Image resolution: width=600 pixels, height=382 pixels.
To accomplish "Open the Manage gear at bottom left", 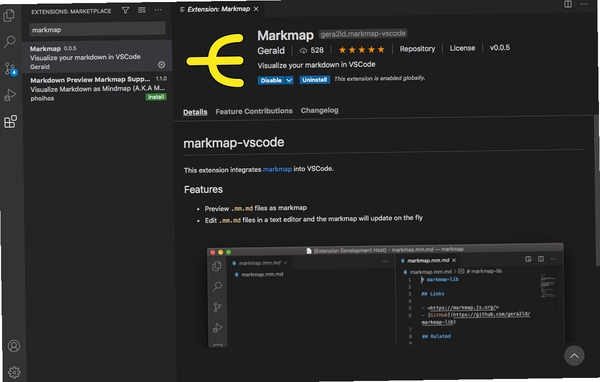I will click(x=14, y=372).
